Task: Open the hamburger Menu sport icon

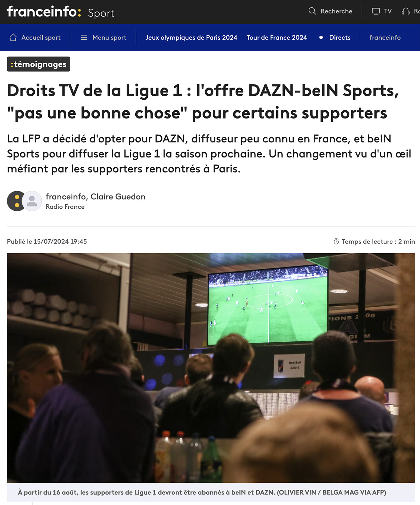Action: [84, 37]
